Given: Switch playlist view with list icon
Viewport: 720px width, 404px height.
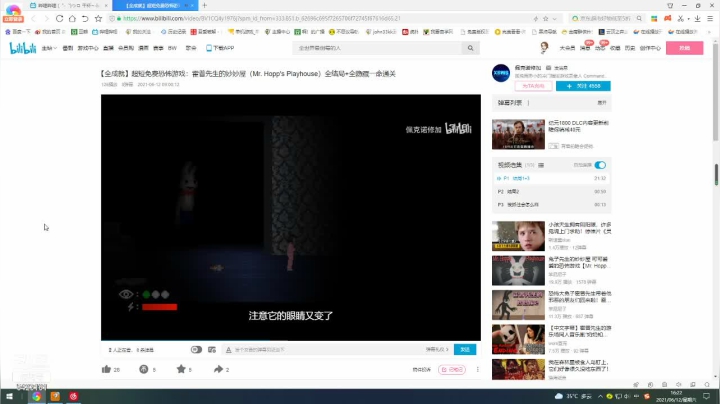Looking at the screenshot, I should click(x=541, y=165).
